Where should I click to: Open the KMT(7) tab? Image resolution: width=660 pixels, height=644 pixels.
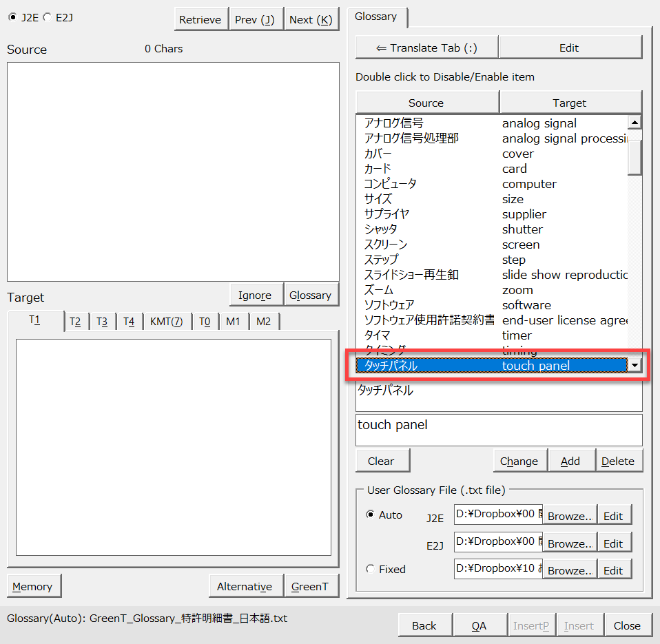(166, 322)
